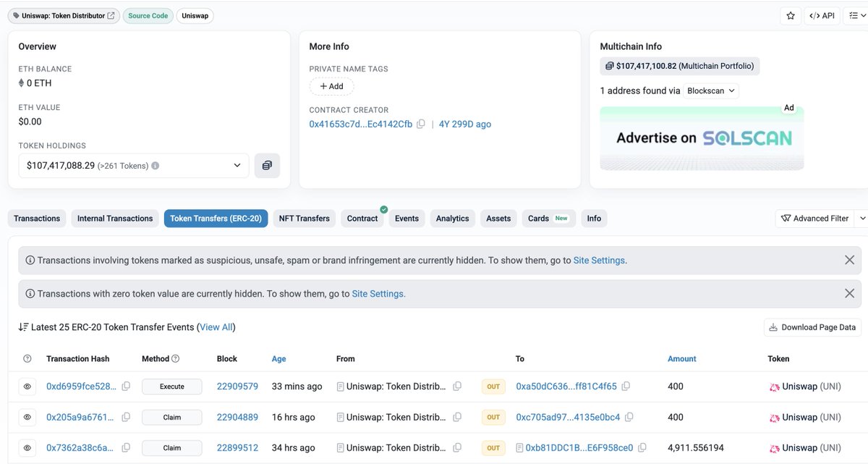This screenshot has height=464, width=868.
Task: Open contract creator address 0x41653c7d...Ec4142Cfb
Action: pyautogui.click(x=361, y=124)
